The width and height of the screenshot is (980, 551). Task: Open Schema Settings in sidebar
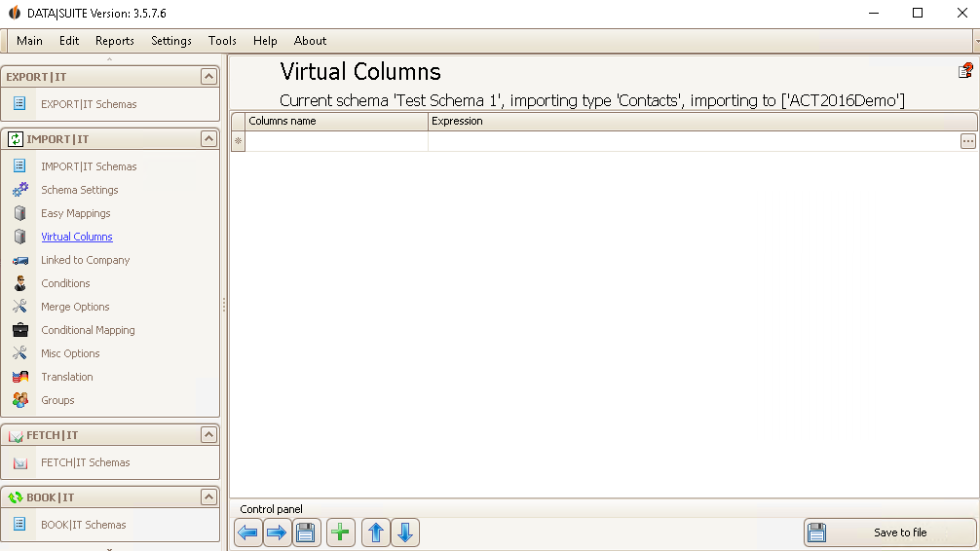[x=79, y=190]
